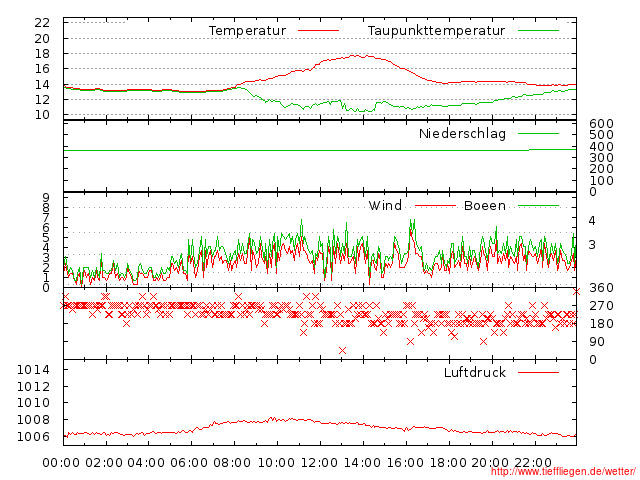Click the 1012 pressure axis label
The height and width of the screenshot is (480, 640).
pyautogui.click(x=33, y=386)
